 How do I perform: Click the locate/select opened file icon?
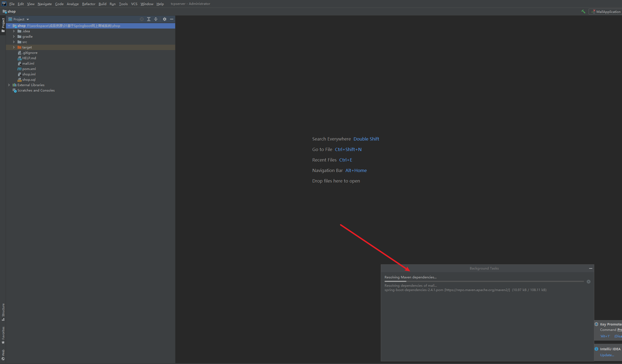tap(142, 19)
